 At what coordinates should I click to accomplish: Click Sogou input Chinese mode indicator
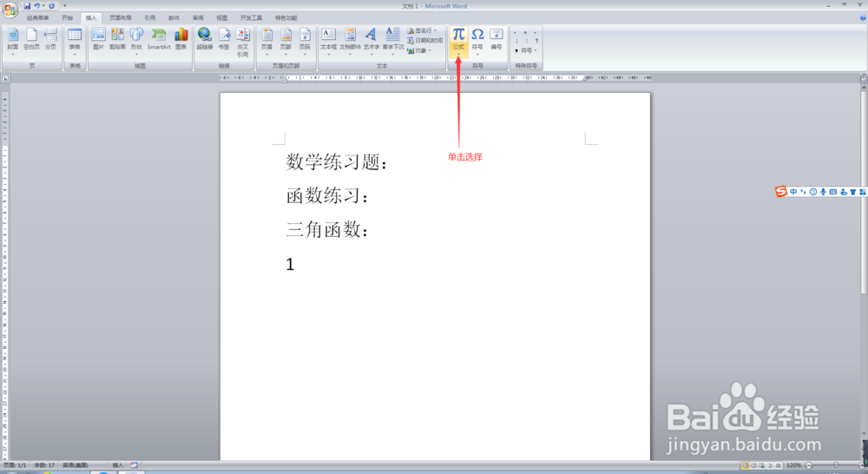pos(793,192)
